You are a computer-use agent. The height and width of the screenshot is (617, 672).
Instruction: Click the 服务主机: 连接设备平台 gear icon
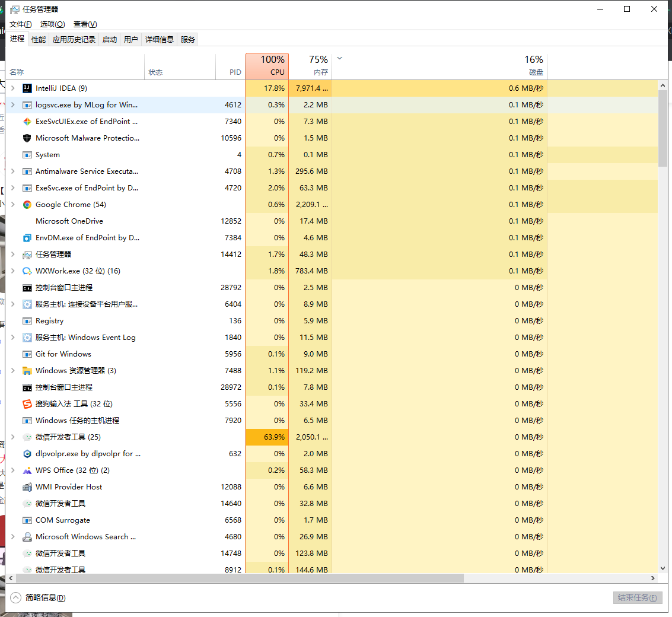coord(27,304)
